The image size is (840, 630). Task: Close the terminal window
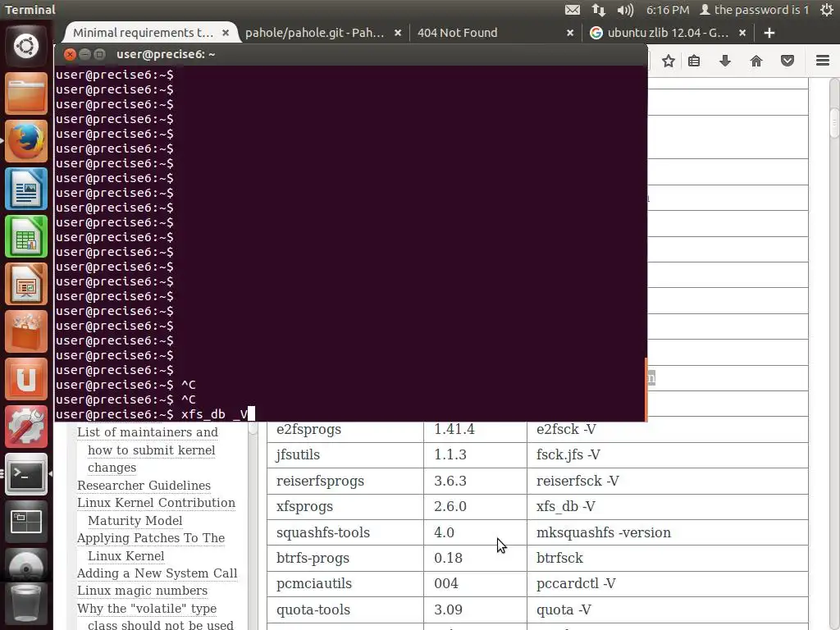(69, 54)
